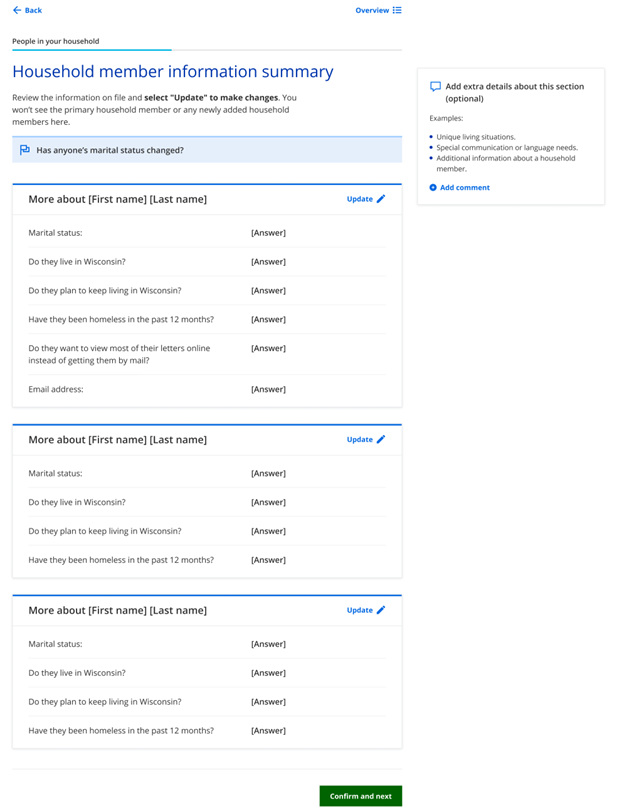
Task: Click the plus icon beside Add comment
Action: point(433,187)
